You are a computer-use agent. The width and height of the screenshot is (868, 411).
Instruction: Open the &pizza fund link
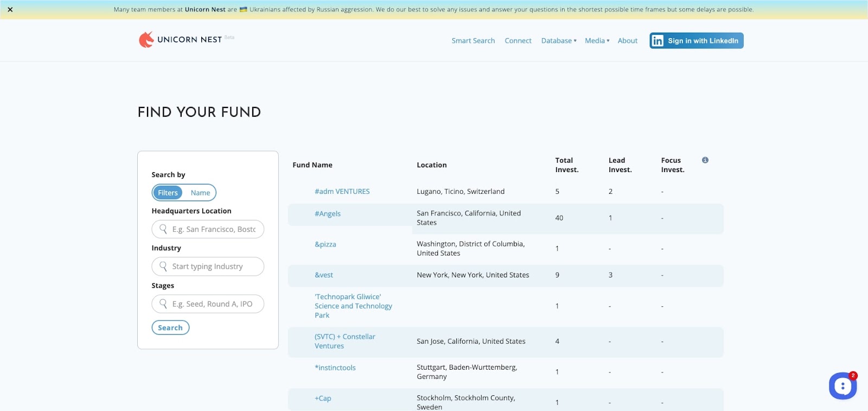click(x=325, y=244)
